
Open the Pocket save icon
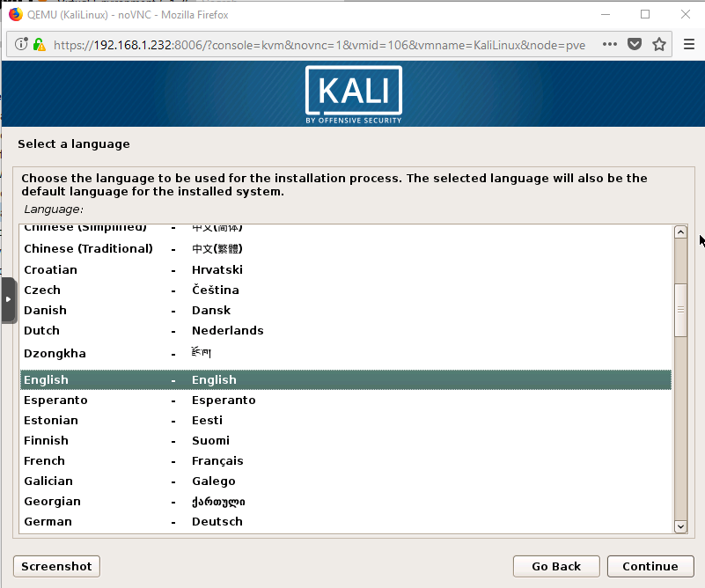click(634, 44)
